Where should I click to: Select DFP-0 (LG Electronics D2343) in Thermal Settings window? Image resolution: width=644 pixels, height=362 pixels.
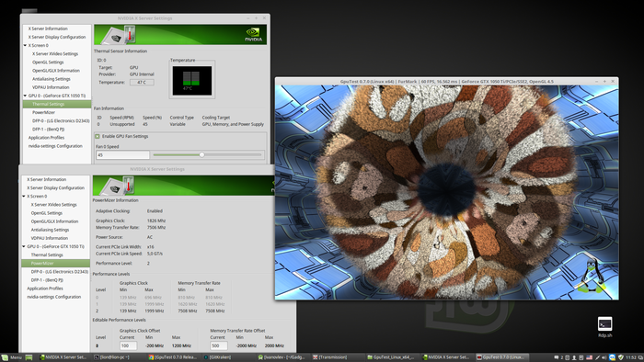click(x=61, y=121)
